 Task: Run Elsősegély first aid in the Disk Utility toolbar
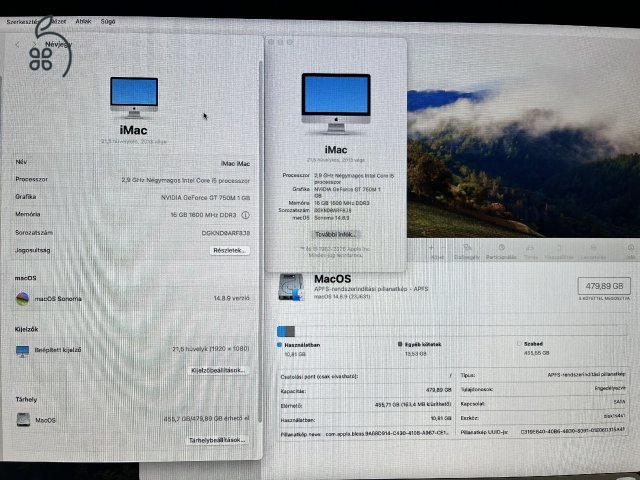tap(467, 251)
